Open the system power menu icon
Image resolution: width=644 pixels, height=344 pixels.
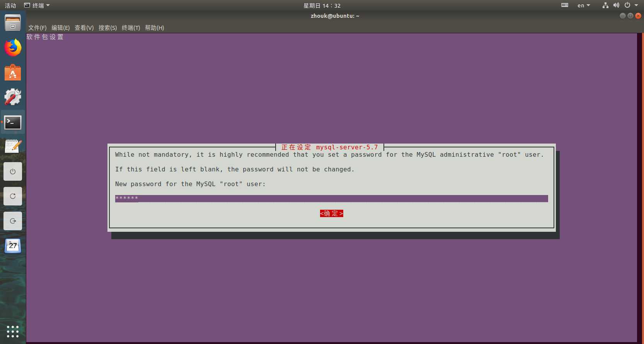[x=627, y=5]
